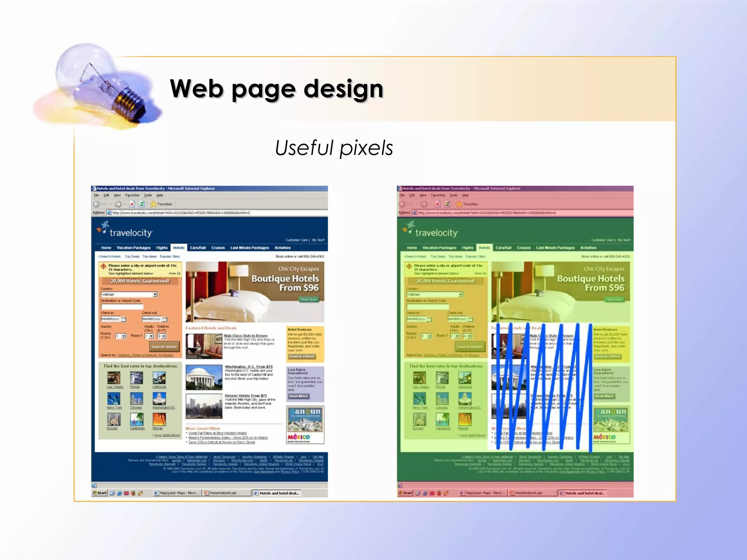Click the MapQuest taskbar button in the original screenshot
The width and height of the screenshot is (747, 560).
coord(177,493)
